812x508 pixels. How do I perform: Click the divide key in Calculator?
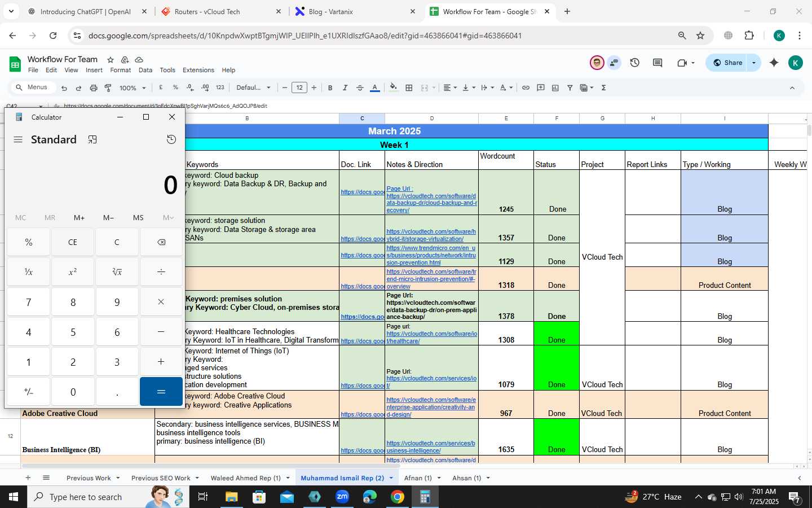point(161,272)
